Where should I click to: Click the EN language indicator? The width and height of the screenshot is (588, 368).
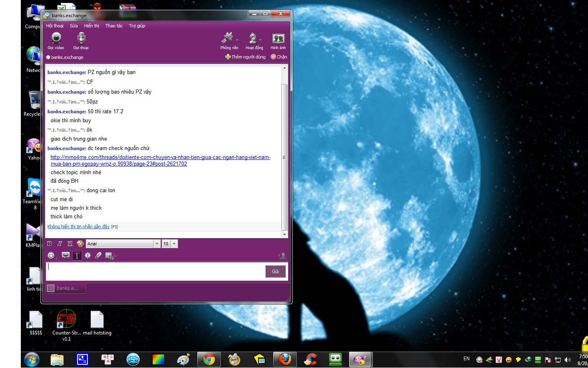point(466,359)
